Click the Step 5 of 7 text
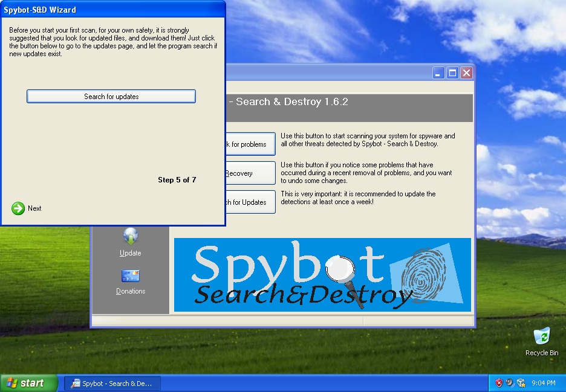566x392 pixels. coord(177,179)
